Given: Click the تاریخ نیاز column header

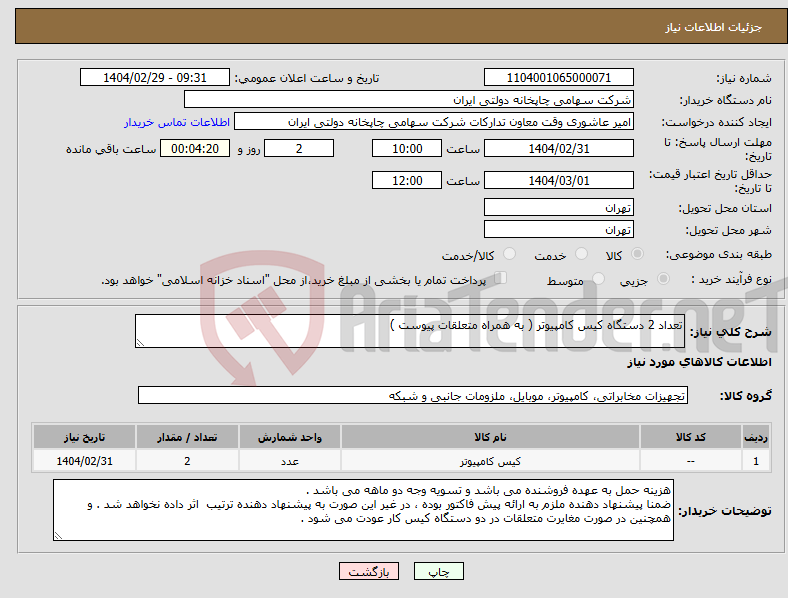Looking at the screenshot, I should click(x=84, y=437).
